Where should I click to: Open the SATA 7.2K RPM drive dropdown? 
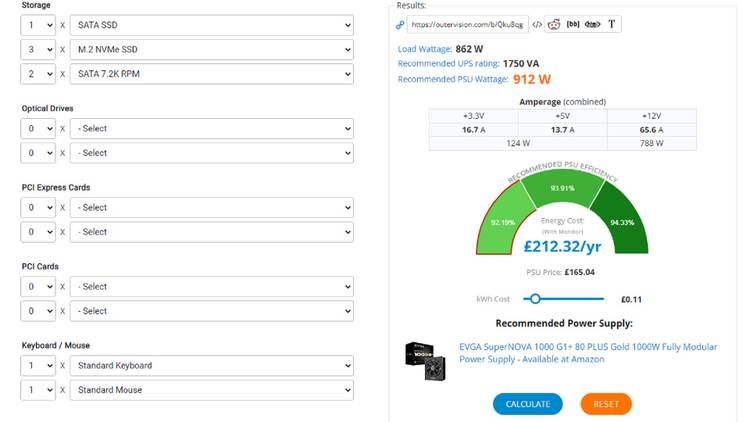pyautogui.click(x=211, y=74)
